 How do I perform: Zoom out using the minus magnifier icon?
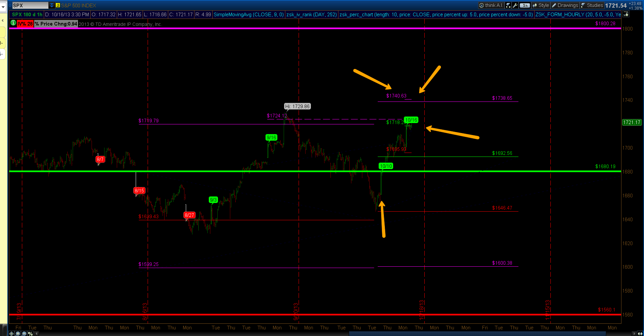tap(24, 334)
